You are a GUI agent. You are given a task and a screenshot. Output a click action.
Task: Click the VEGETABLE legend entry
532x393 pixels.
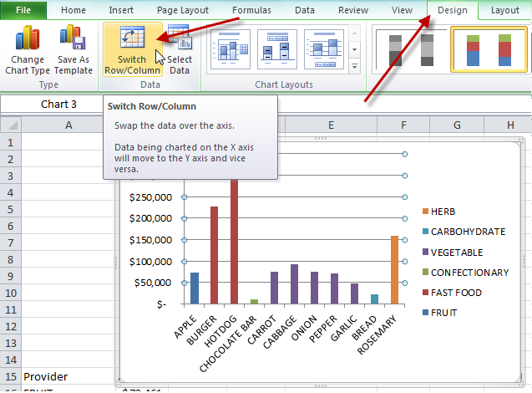(x=453, y=253)
